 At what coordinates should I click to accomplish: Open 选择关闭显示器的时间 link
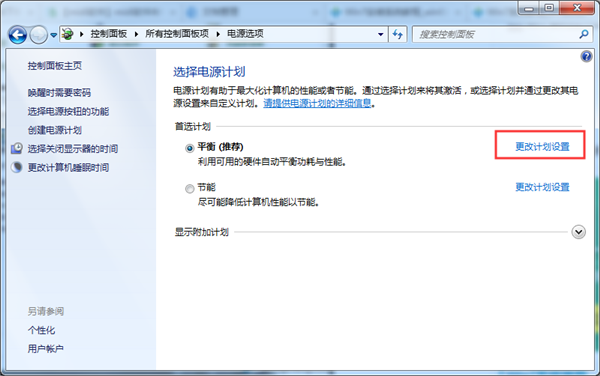click(x=73, y=149)
